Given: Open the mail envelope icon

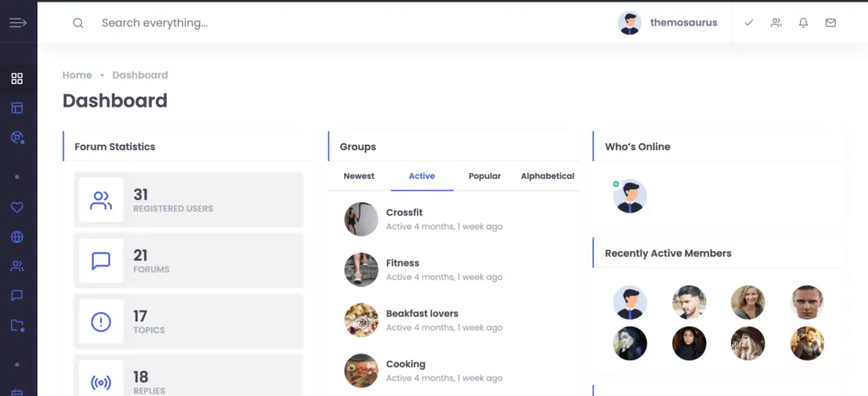Looking at the screenshot, I should [x=831, y=23].
